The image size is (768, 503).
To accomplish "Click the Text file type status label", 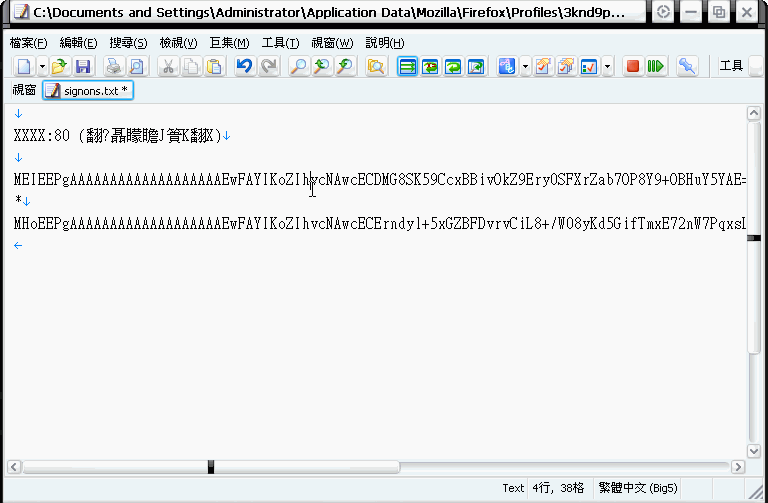I will (x=513, y=488).
